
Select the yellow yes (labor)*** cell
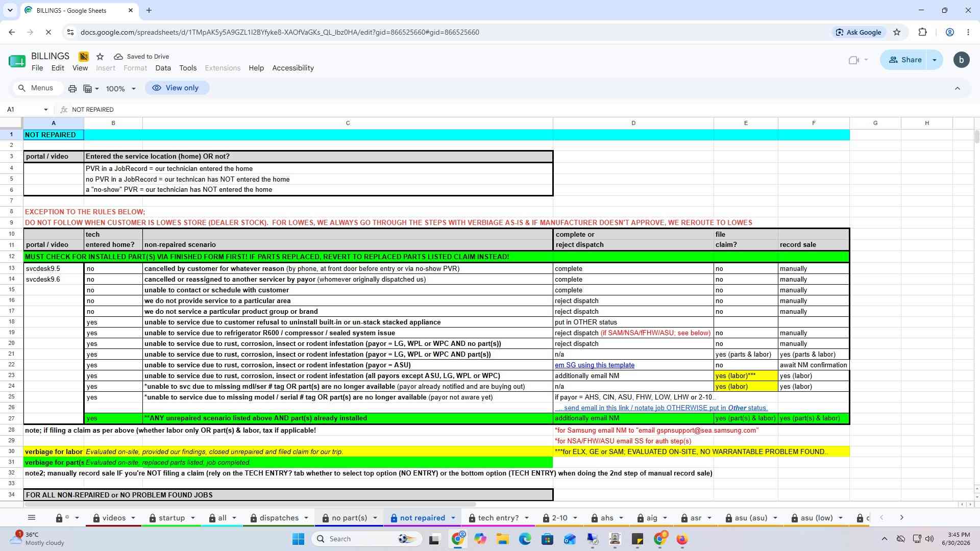coord(745,376)
